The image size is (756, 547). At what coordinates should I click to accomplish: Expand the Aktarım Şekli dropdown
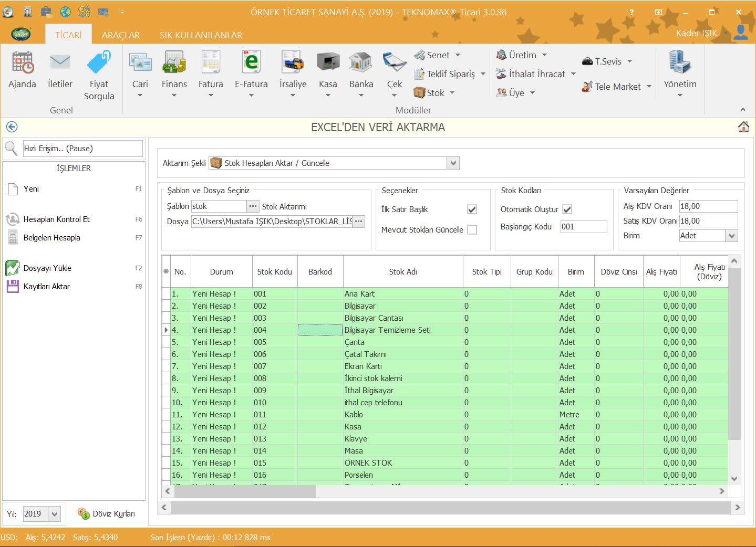point(453,163)
